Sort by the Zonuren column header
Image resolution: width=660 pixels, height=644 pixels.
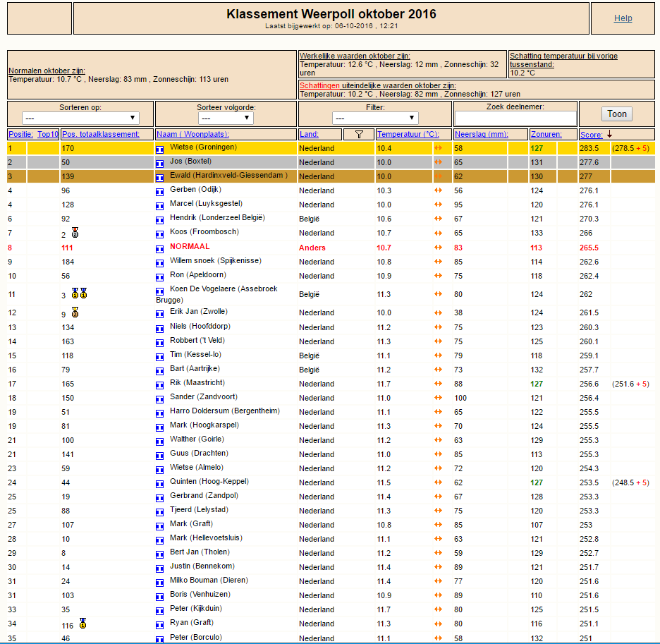coord(546,134)
